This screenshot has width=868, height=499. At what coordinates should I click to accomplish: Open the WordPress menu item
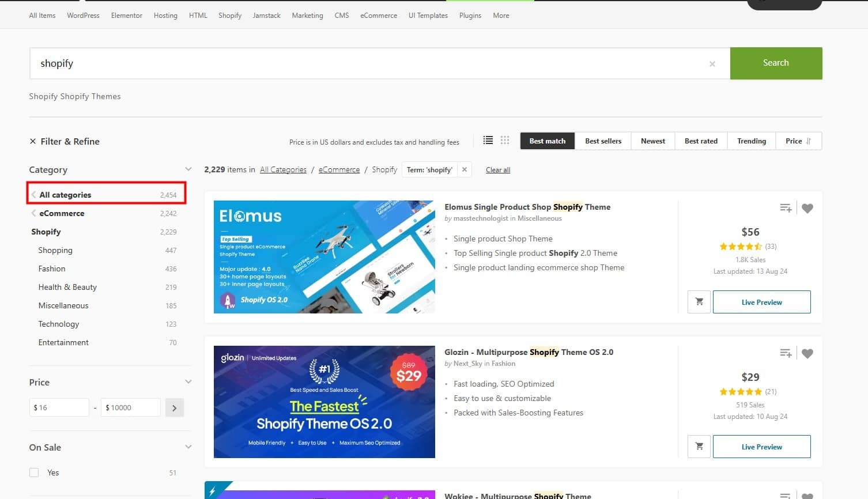tap(83, 16)
